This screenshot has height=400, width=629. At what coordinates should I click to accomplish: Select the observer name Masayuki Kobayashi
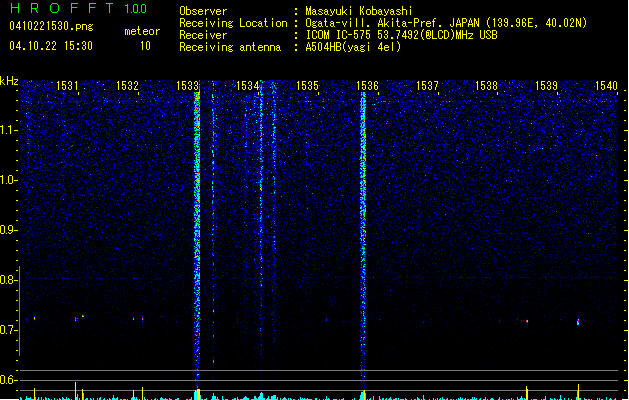[359, 11]
